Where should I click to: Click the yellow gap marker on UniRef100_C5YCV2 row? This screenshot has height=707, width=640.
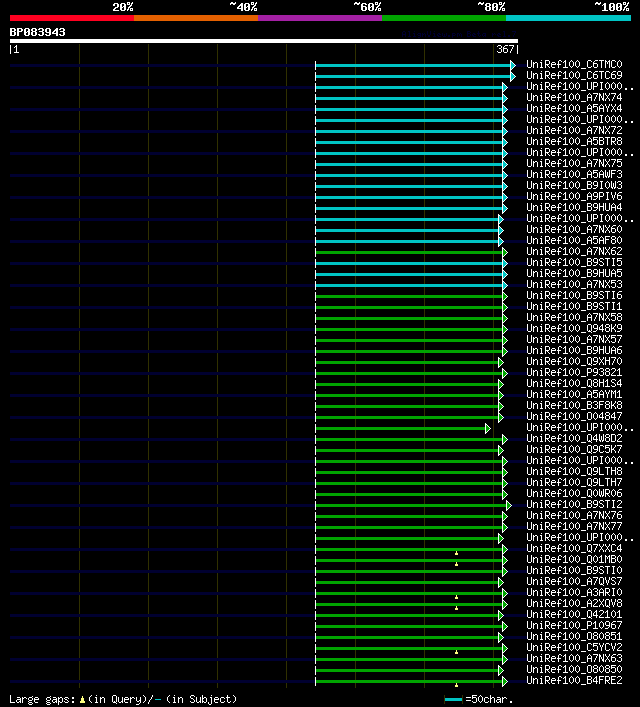click(456, 652)
